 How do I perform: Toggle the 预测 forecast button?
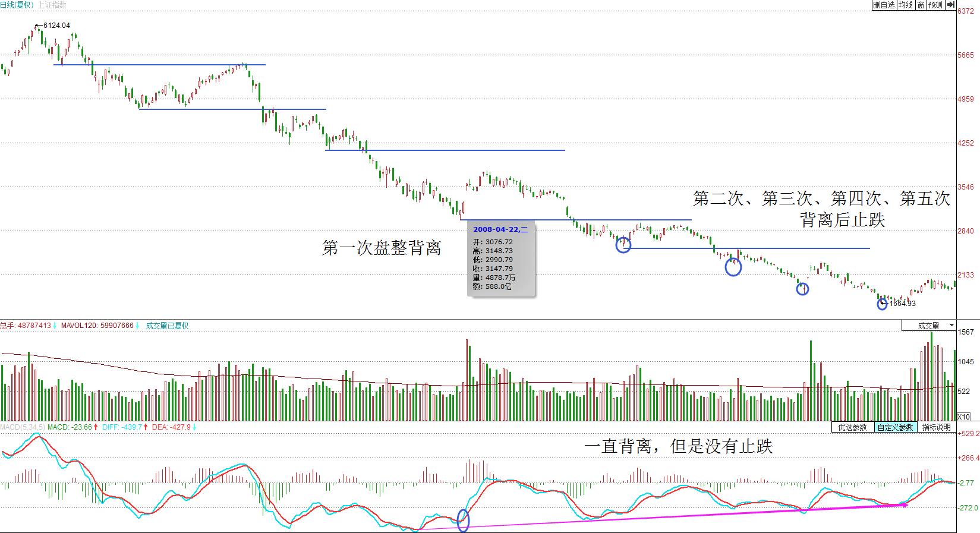tap(935, 5)
